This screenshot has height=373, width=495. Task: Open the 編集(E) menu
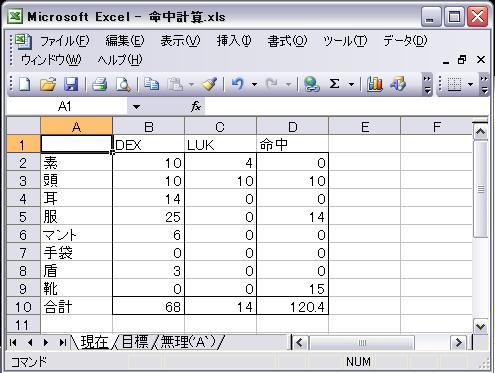click(x=125, y=41)
